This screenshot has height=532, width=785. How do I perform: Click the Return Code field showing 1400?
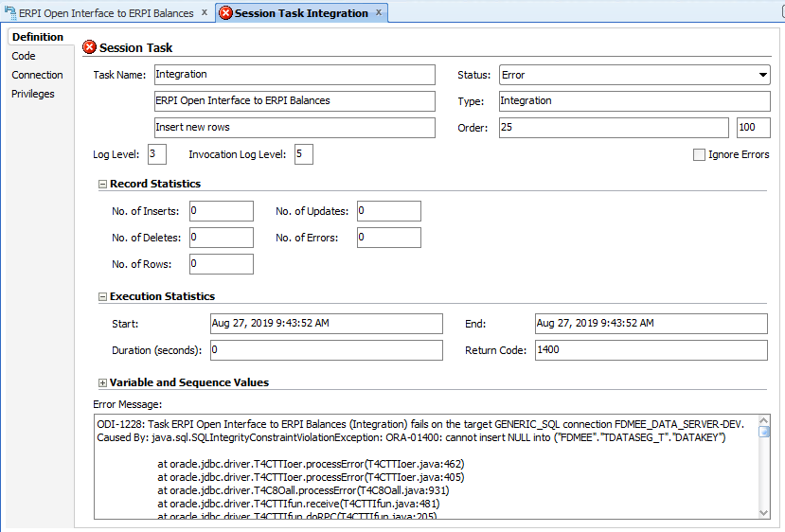651,350
